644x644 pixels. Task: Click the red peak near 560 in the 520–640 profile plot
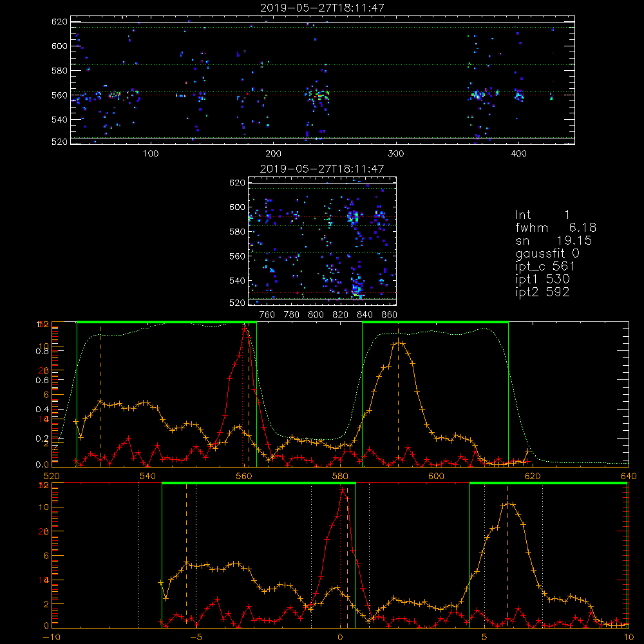(x=245, y=328)
